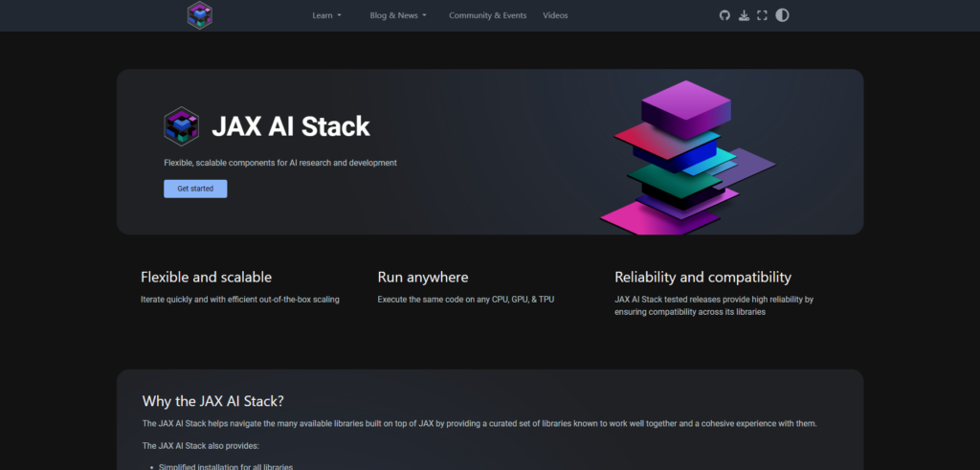Screen dimensions: 980x470
Task: Click the Execute the same code description
Action: (466, 300)
